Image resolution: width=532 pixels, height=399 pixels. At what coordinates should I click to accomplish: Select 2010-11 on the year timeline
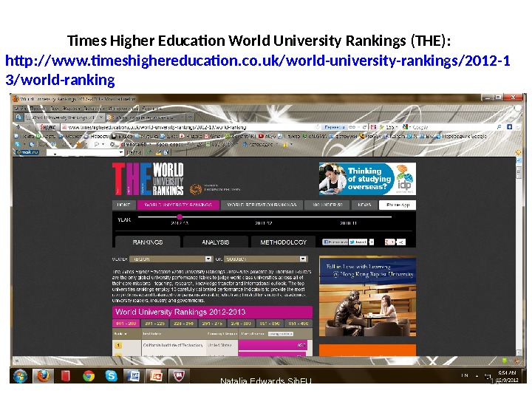pos(349,223)
